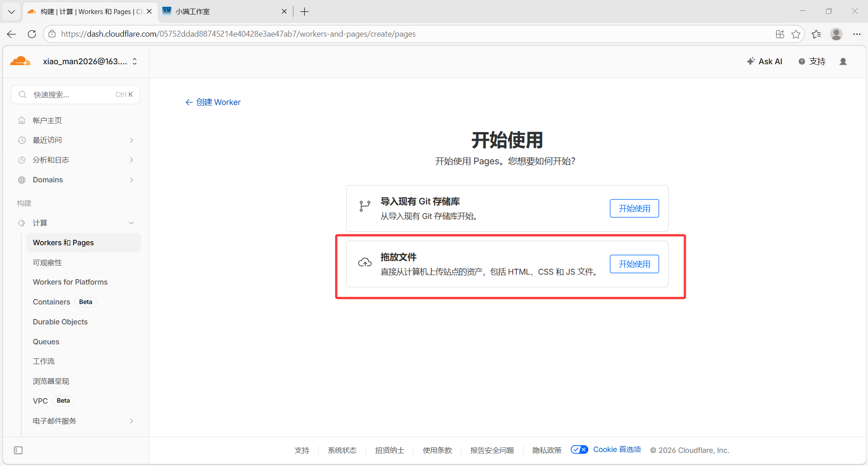Start using 导入现有 Git 存储库 option
The image size is (868, 466).
(x=634, y=209)
